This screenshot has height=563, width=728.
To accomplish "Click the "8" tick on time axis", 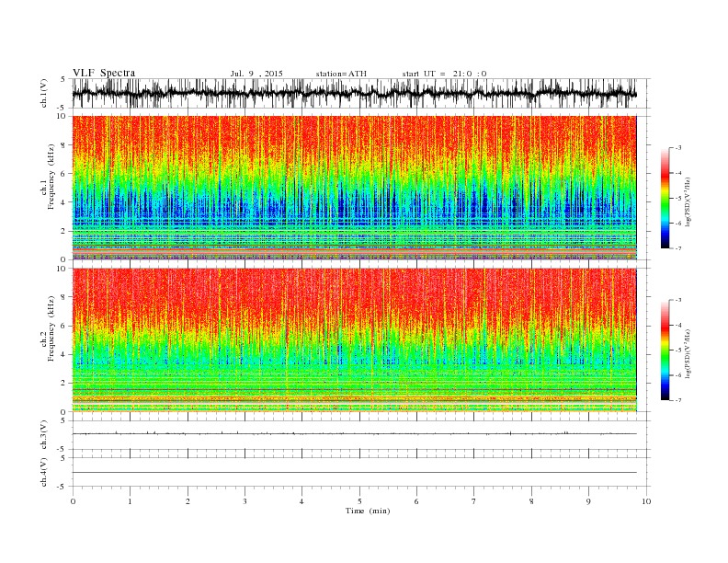I will (531, 501).
